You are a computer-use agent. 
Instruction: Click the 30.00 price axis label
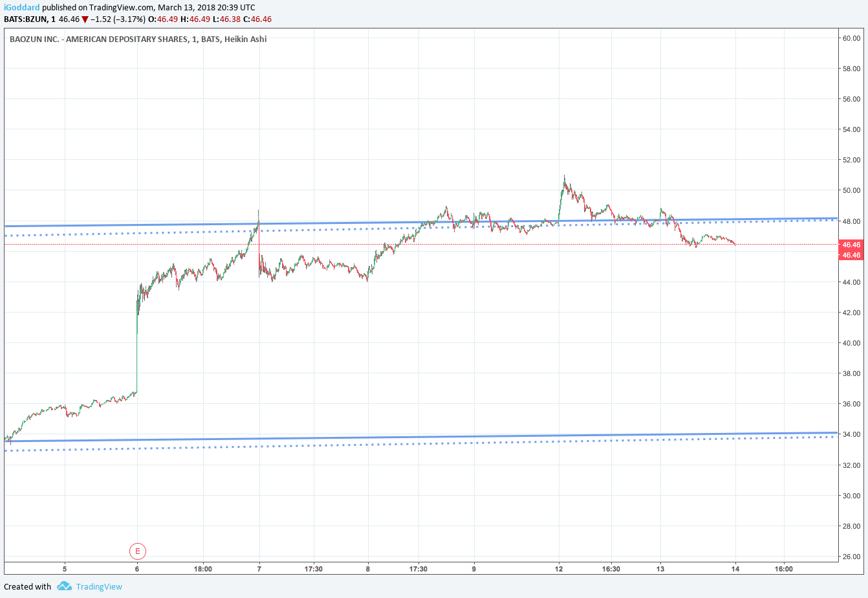[851, 496]
